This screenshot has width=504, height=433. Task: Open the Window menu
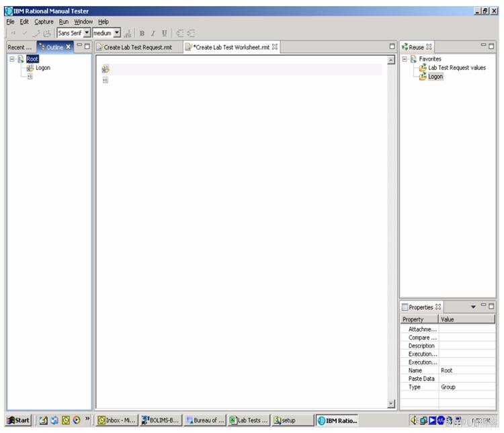coord(83,22)
